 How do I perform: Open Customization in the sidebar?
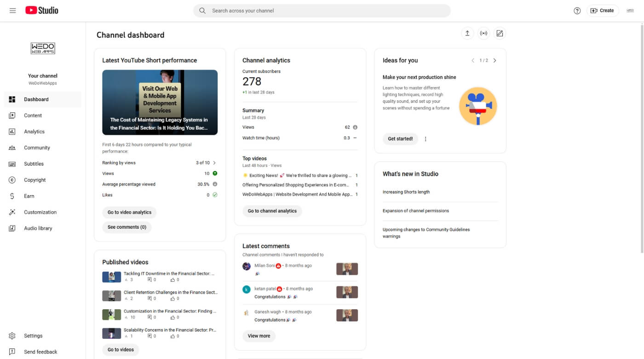coord(43,212)
